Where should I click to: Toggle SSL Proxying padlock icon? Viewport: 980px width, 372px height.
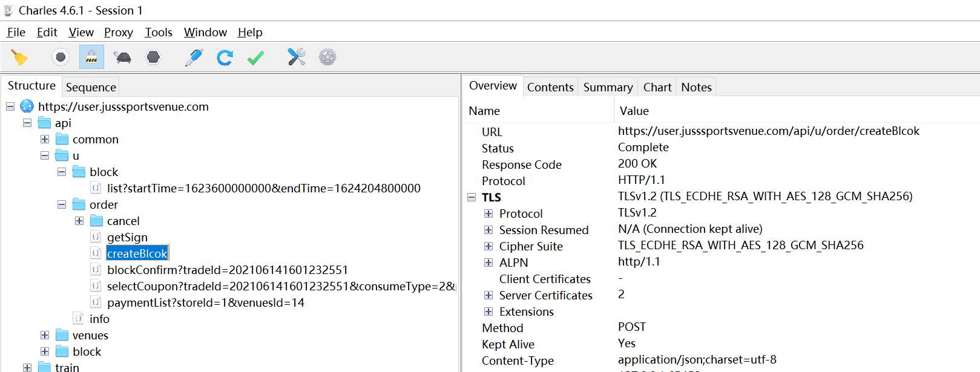[x=91, y=57]
